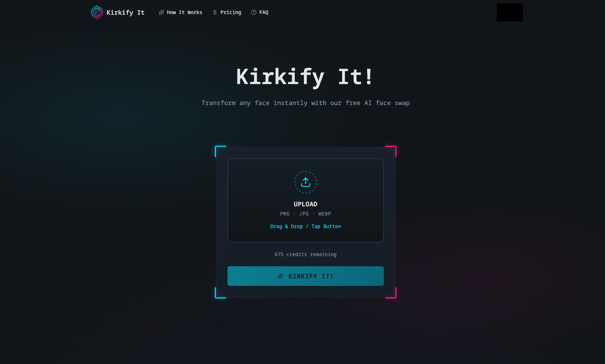Click the Kirkify It! hero heading

305,76
